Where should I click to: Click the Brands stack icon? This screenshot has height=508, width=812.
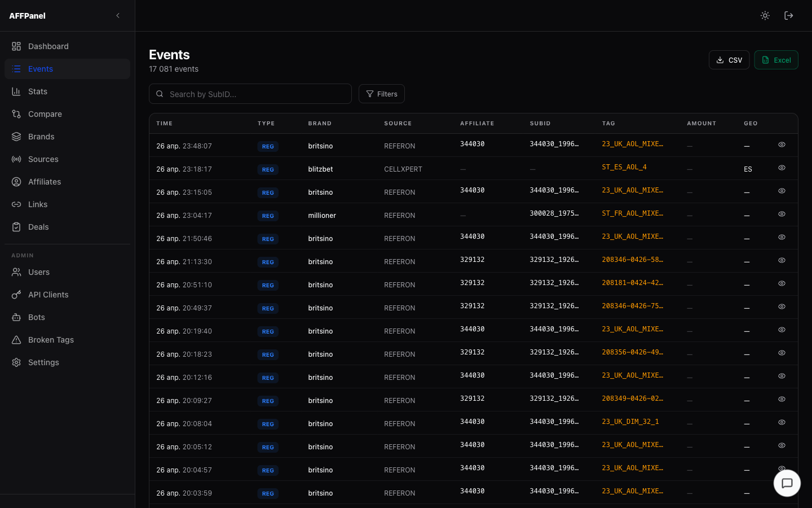tap(16, 136)
